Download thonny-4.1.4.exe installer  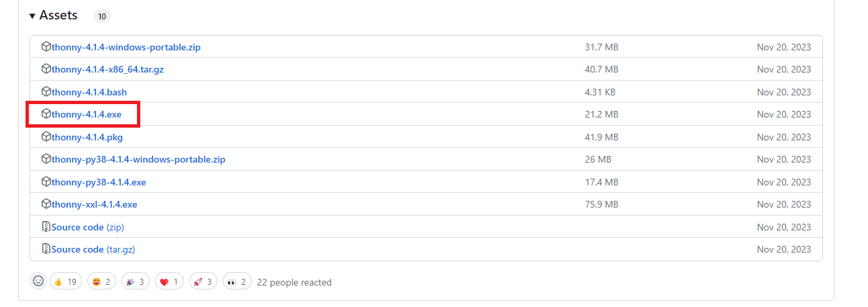(x=87, y=115)
